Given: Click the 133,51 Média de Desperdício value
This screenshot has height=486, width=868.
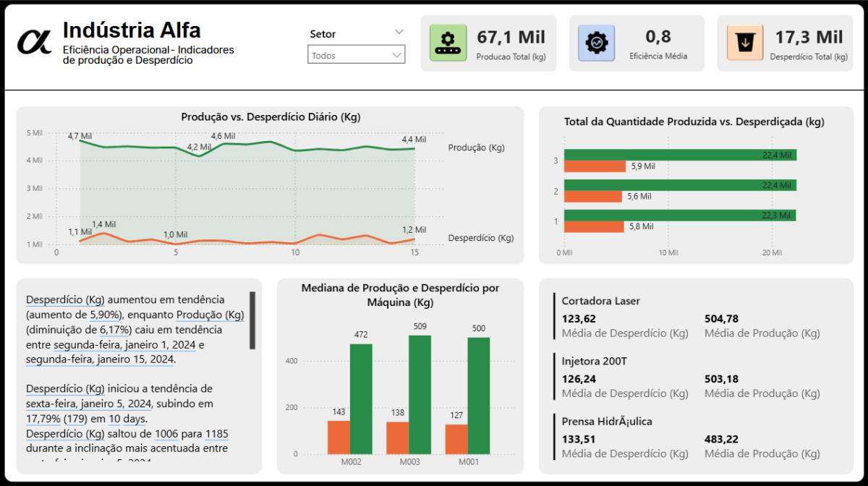Looking at the screenshot, I should tap(579, 439).
